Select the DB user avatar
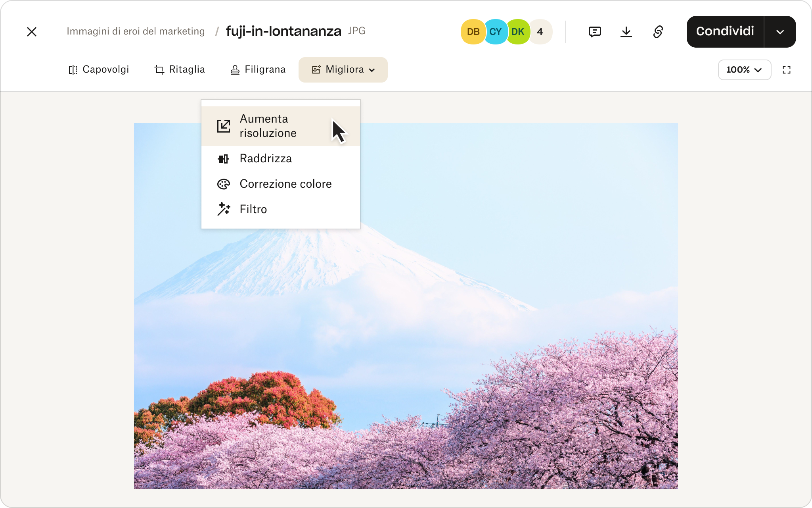The width and height of the screenshot is (812, 508). [x=473, y=32]
